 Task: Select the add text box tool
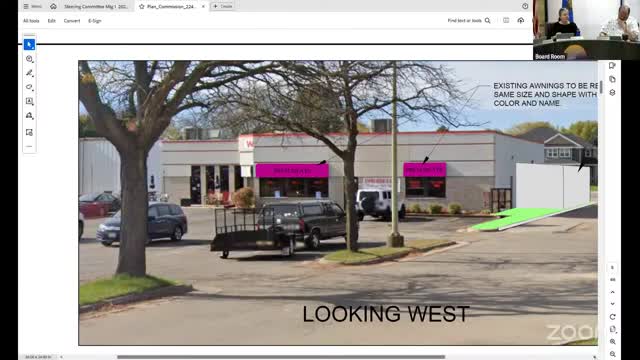pos(29,101)
